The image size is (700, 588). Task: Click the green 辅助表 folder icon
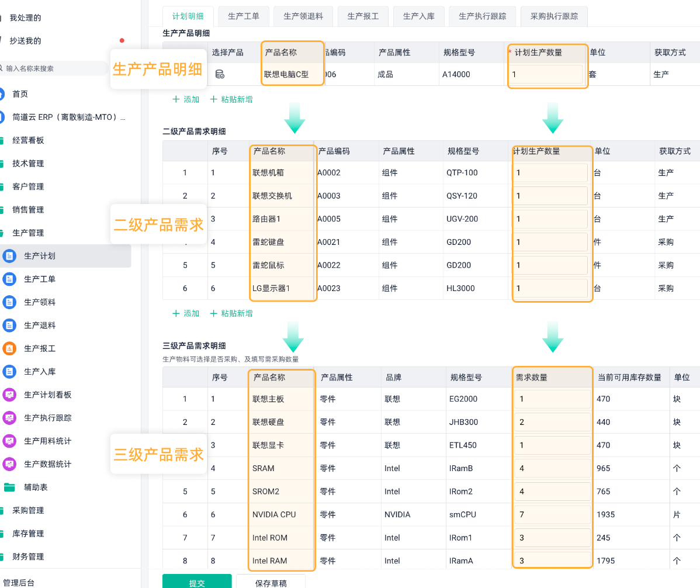(x=9, y=487)
